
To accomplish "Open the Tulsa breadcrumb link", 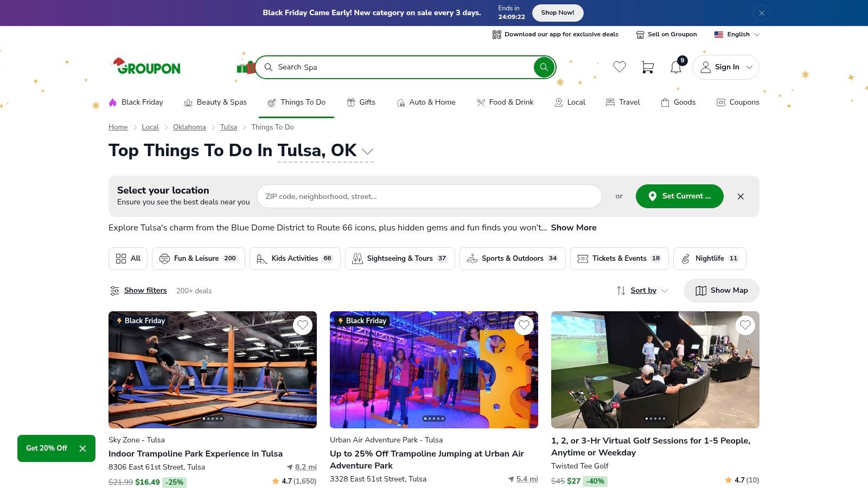I will 228,127.
